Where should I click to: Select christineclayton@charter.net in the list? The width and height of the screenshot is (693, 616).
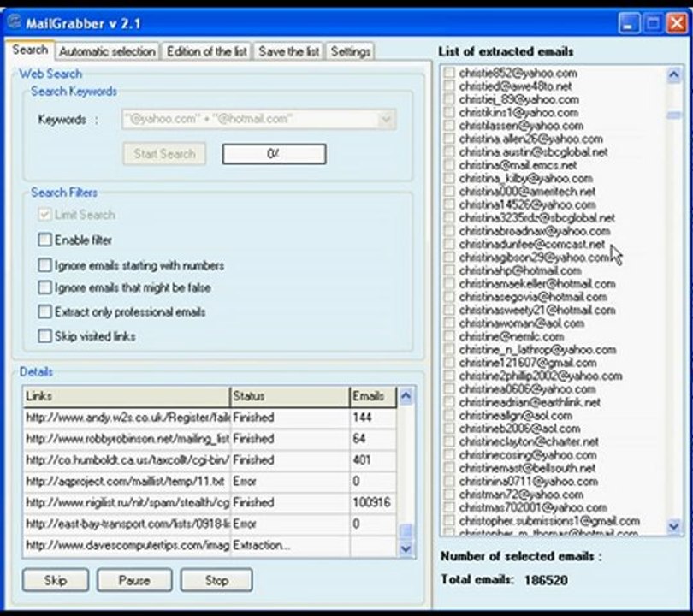tap(529, 441)
